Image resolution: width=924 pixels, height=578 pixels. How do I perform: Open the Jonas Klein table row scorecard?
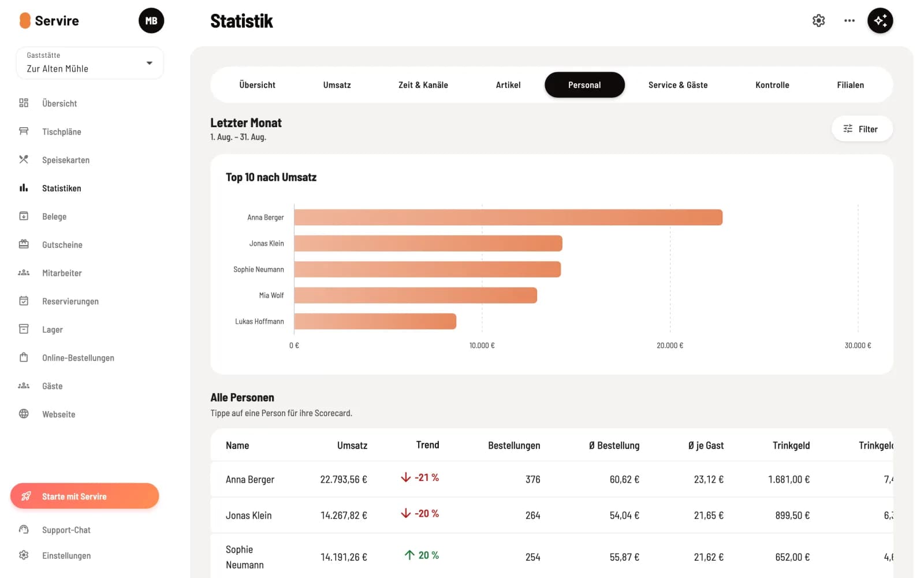click(552, 516)
